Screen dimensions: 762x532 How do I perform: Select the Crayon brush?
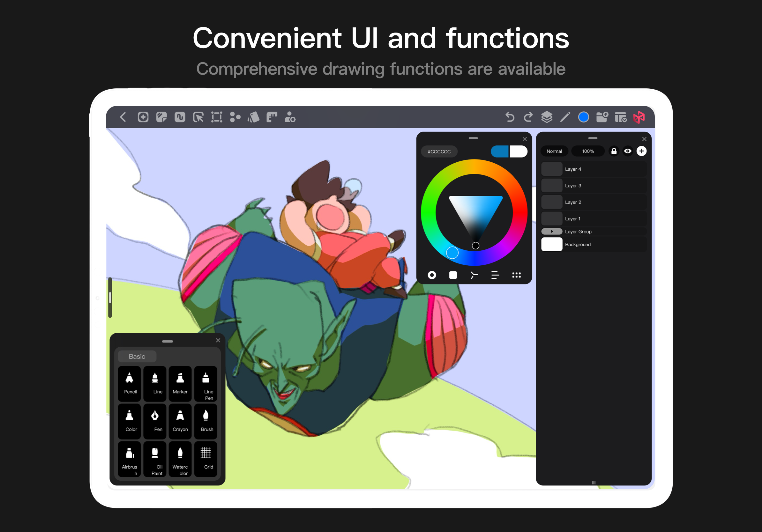(180, 421)
